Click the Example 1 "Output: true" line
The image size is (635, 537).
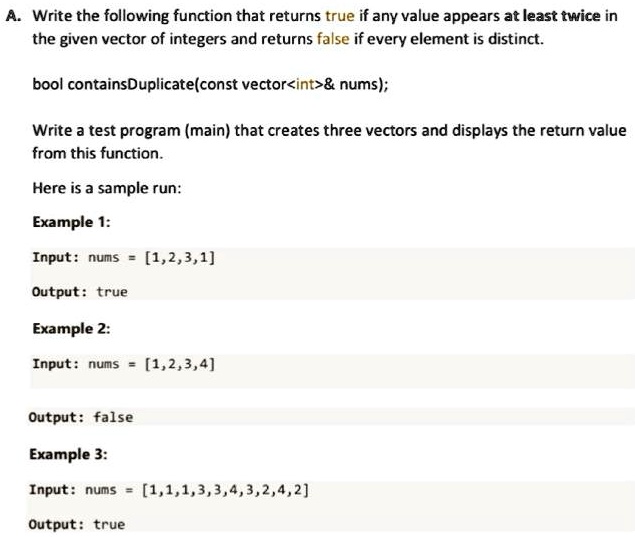80,292
